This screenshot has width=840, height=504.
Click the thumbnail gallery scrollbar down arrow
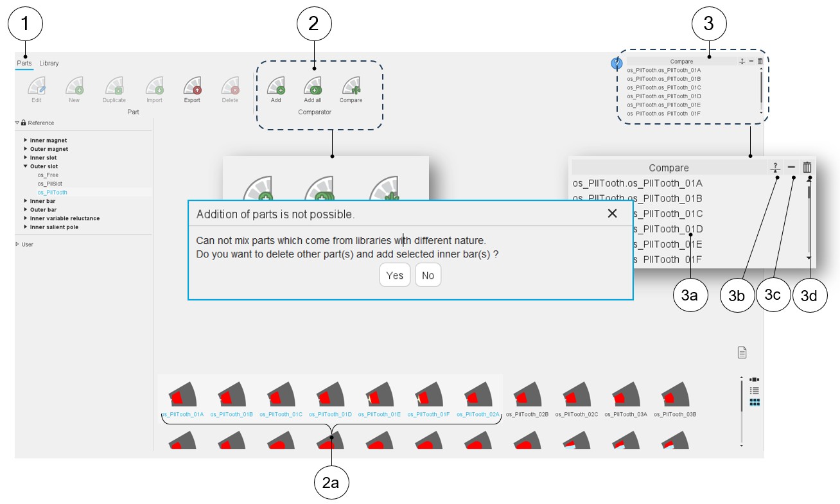(742, 446)
